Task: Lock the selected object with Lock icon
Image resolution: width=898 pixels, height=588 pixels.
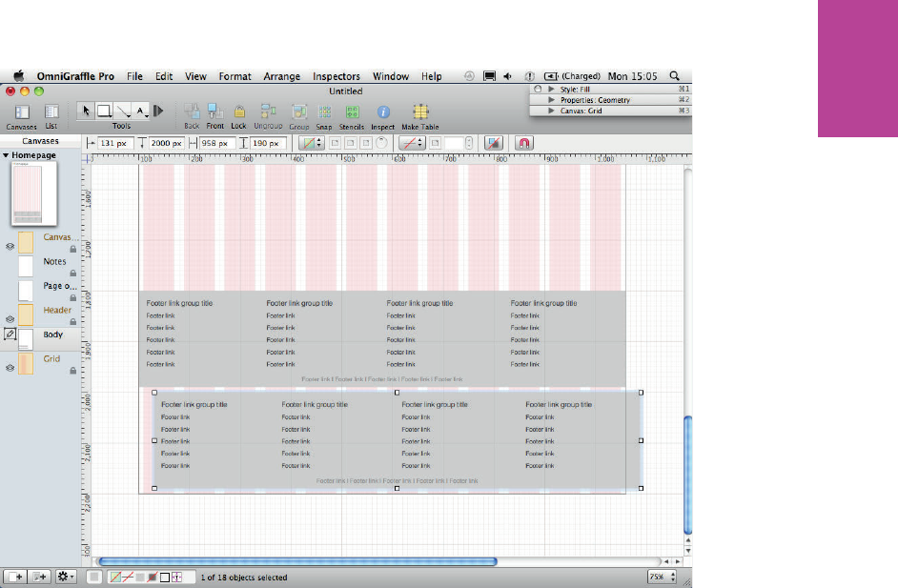Action: (x=238, y=112)
